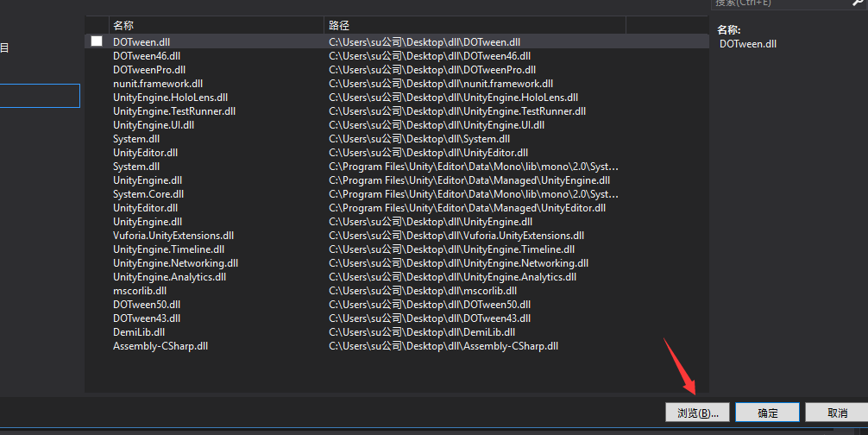Select UnityEngine.dll located in Desktop\dll
The image size is (868, 435).
397,222
